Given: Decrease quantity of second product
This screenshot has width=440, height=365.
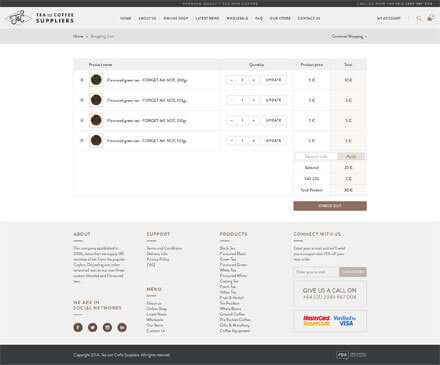Looking at the screenshot, I should coord(231,100).
